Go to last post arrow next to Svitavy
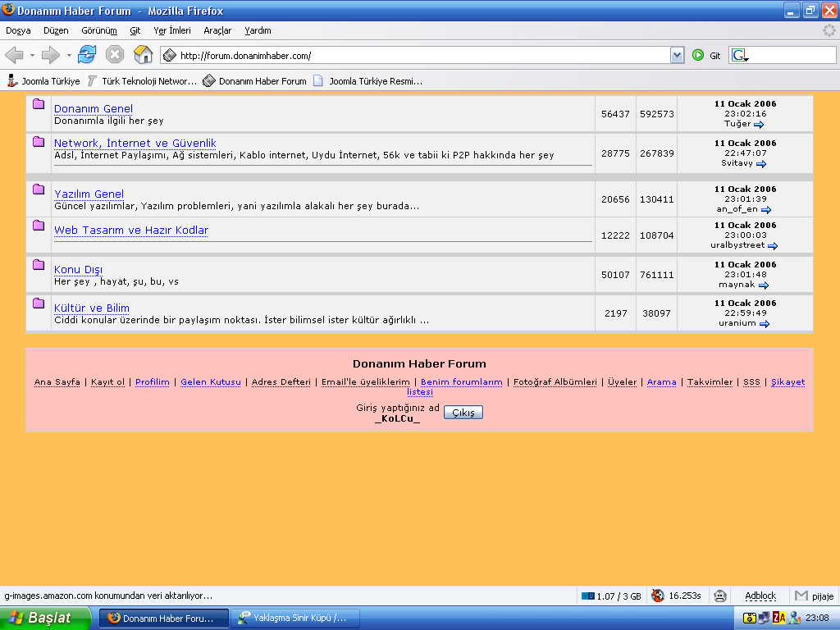The width and height of the screenshot is (840, 630). pyautogui.click(x=760, y=164)
